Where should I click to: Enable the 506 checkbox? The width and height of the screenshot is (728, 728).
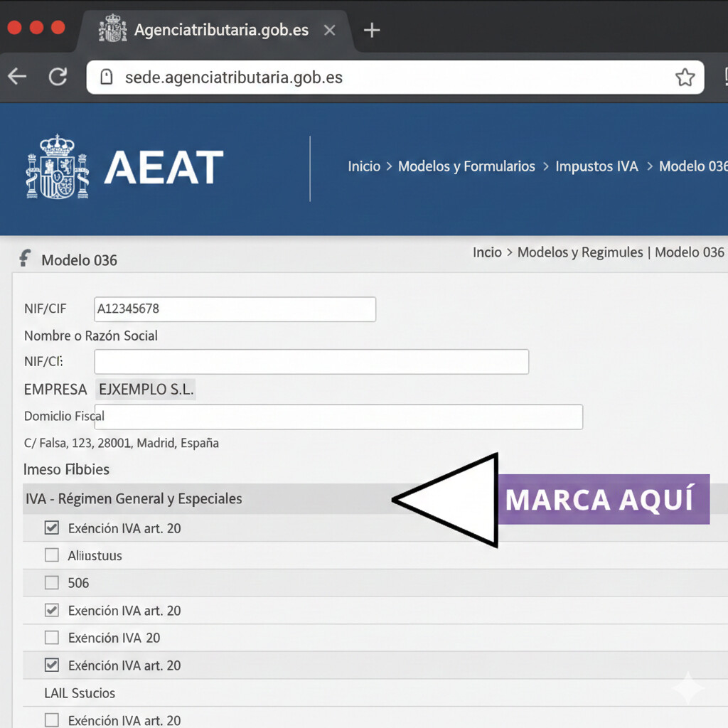51,583
